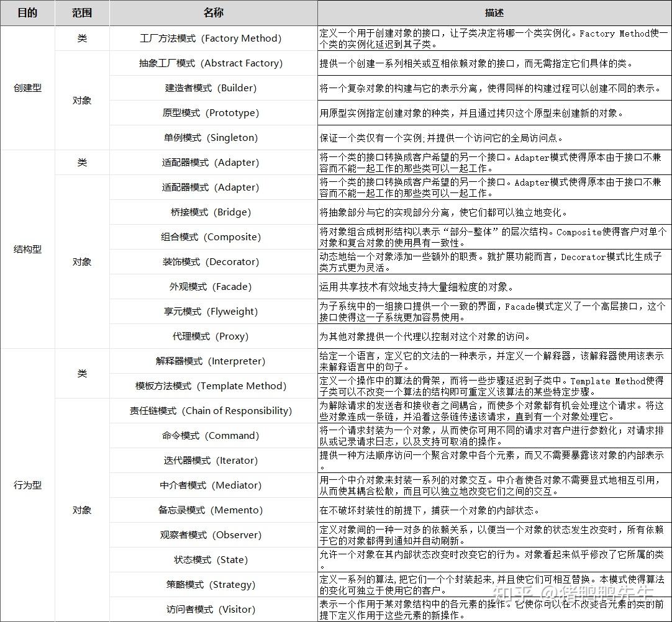Click the 工厂方法模式 (Factory Method) cell
The image size is (672, 622).
[212, 38]
